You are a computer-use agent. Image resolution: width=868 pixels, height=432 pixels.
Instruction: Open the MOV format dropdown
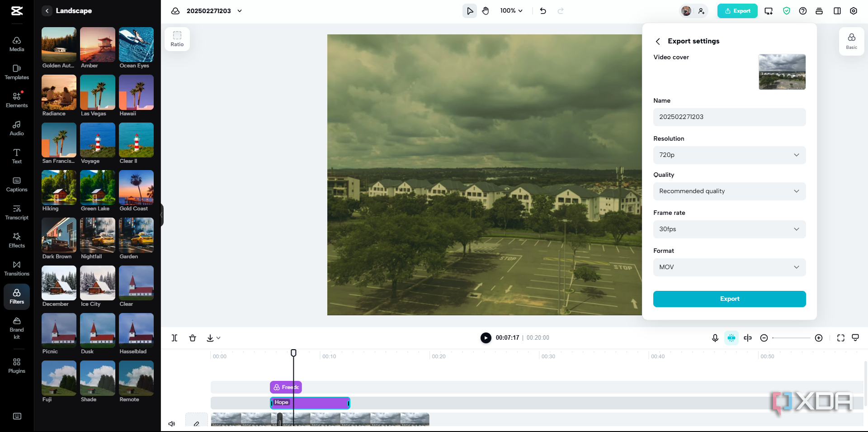[x=730, y=267]
